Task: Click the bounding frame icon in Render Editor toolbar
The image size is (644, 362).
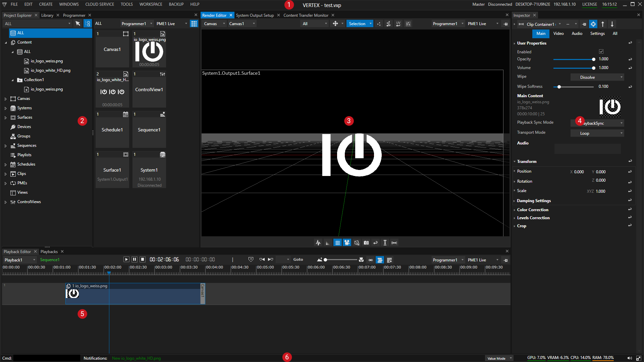Action: [408, 24]
